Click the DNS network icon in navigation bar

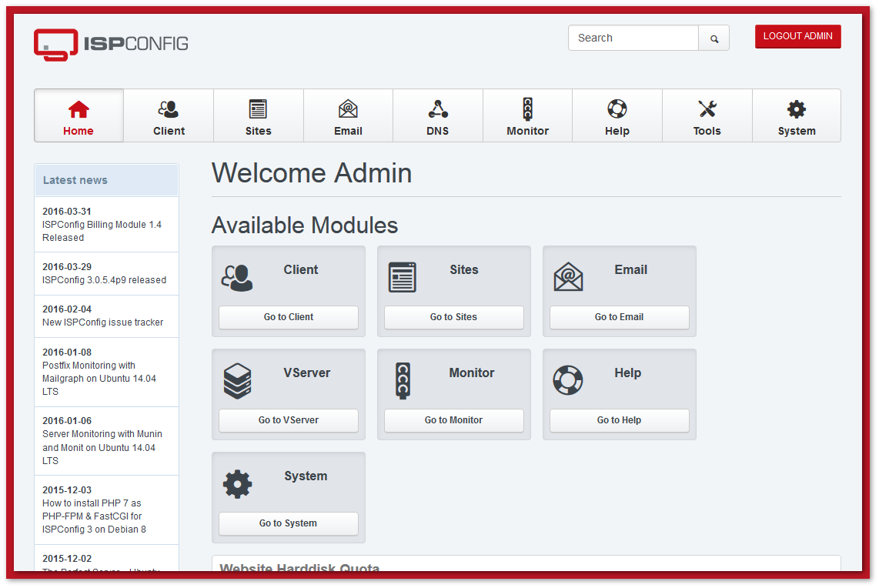click(438, 109)
